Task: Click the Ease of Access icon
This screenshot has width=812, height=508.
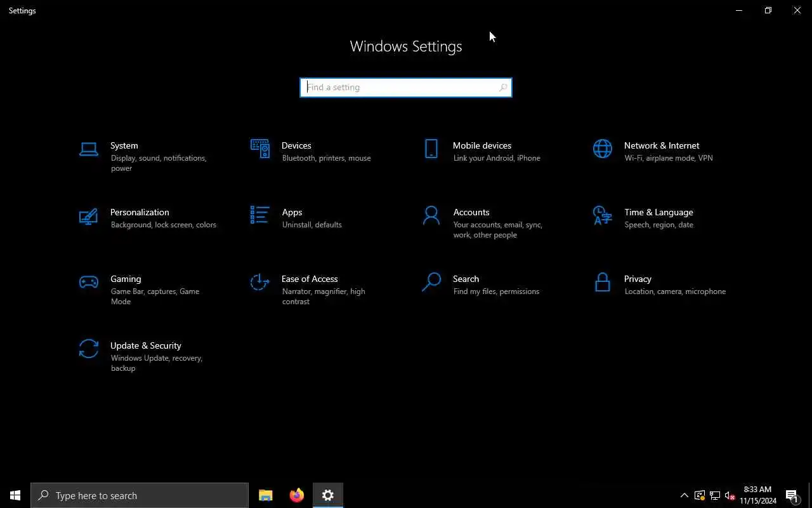Action: [x=260, y=282]
